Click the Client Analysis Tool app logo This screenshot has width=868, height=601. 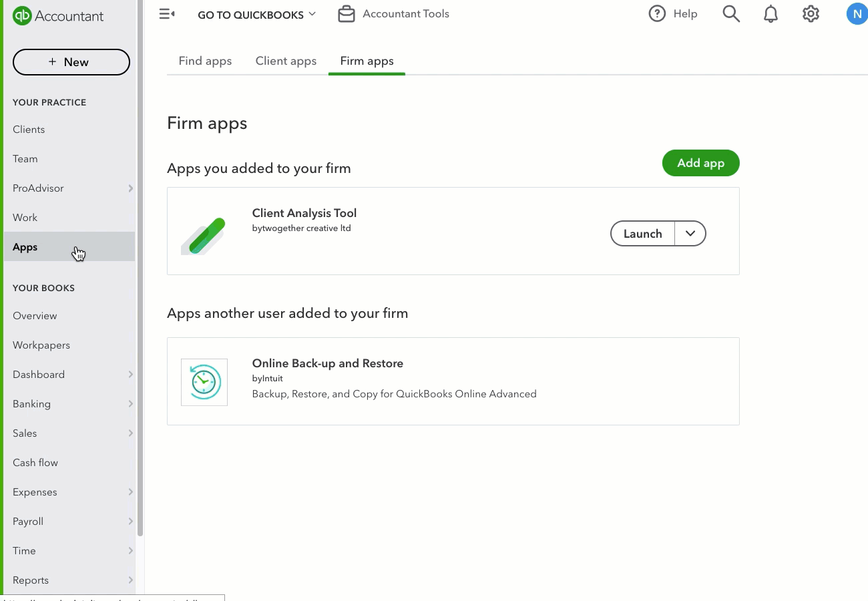pyautogui.click(x=204, y=236)
